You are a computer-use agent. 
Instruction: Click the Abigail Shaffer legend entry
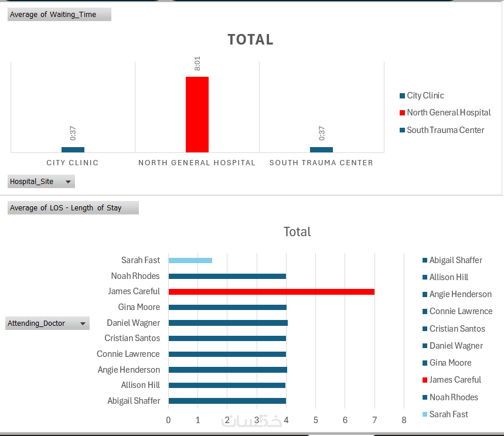pos(452,260)
